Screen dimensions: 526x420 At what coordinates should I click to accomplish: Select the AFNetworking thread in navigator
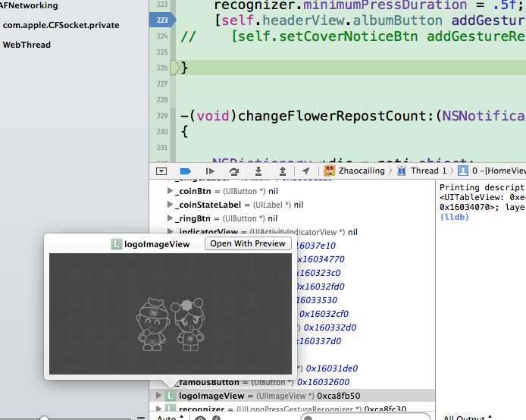[x=29, y=5]
